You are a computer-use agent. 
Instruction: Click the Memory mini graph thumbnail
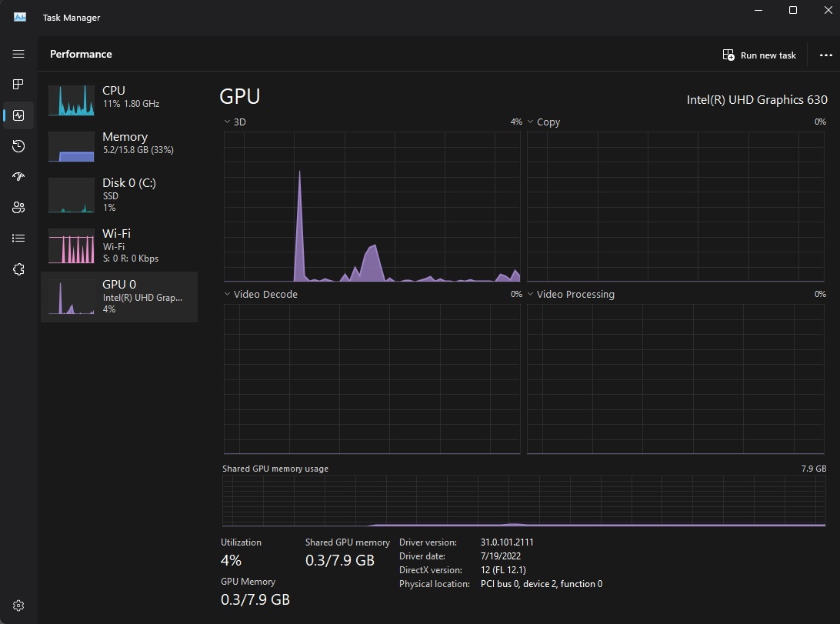tap(72, 146)
